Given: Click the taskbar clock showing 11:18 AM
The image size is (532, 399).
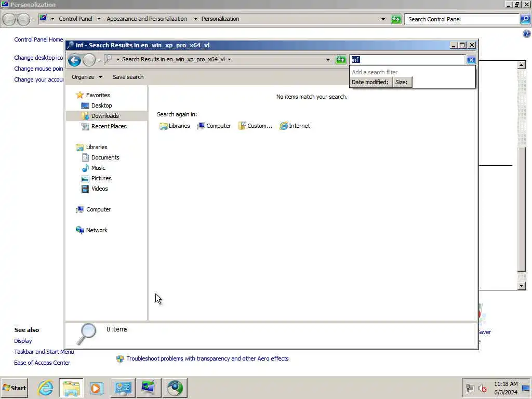Looking at the screenshot, I should click(x=506, y=388).
